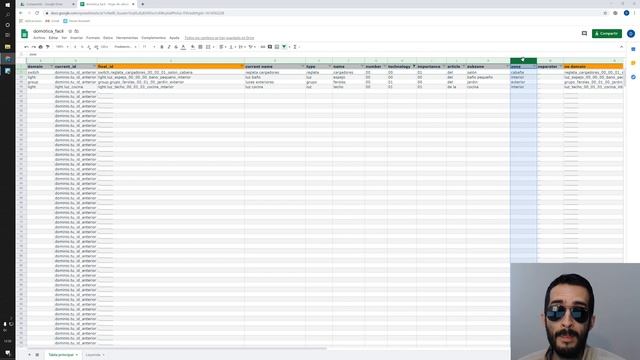Toggle the filter funnel icon
640x360 pixels.
[284, 47]
